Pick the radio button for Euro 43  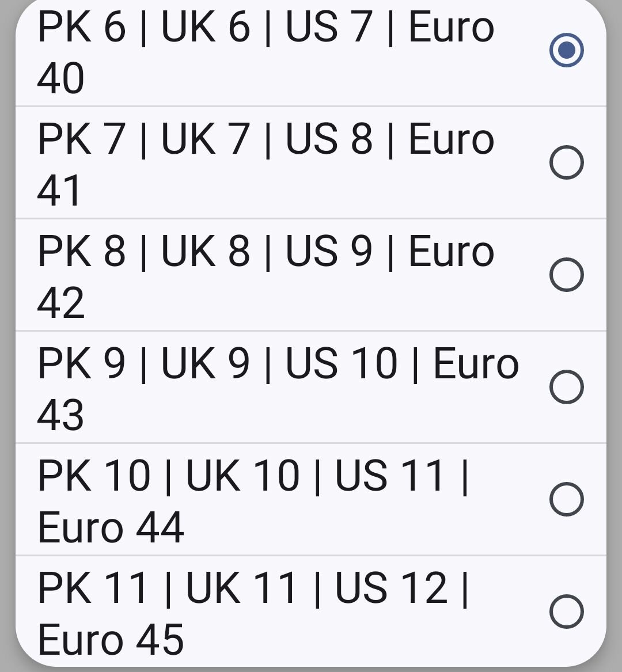click(x=566, y=387)
